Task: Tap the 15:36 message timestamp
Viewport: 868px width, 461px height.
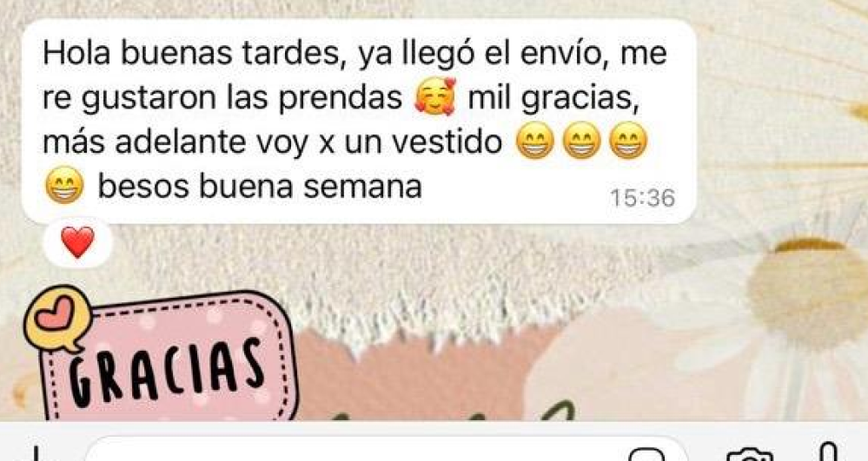Action: [643, 198]
